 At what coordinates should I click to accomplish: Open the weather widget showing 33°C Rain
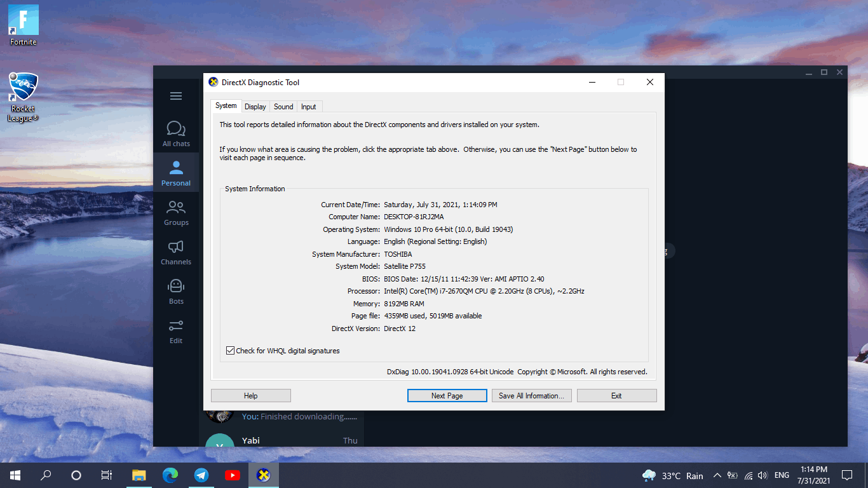(673, 475)
